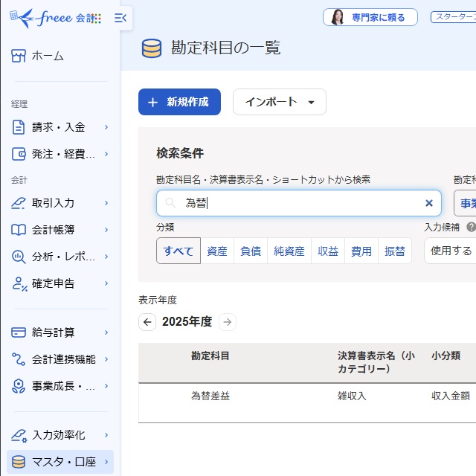Open the インポート dropdown
This screenshot has width=476, height=476.
pyautogui.click(x=280, y=102)
